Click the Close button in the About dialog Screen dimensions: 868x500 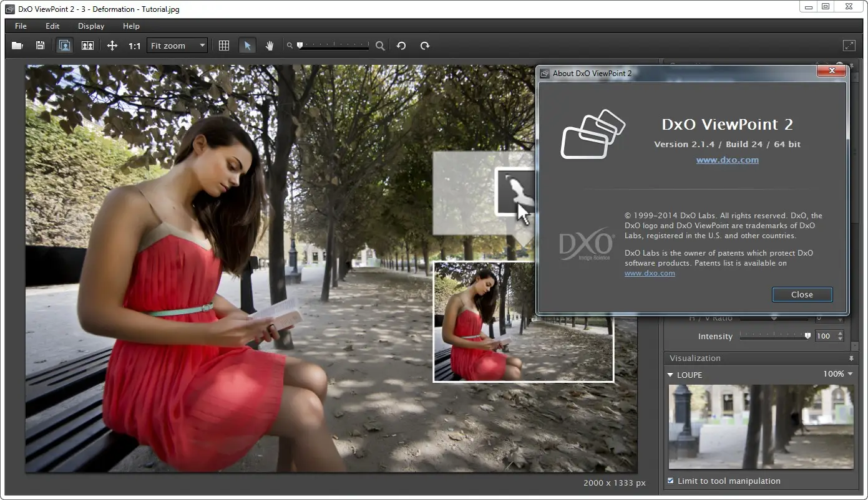[x=802, y=294]
